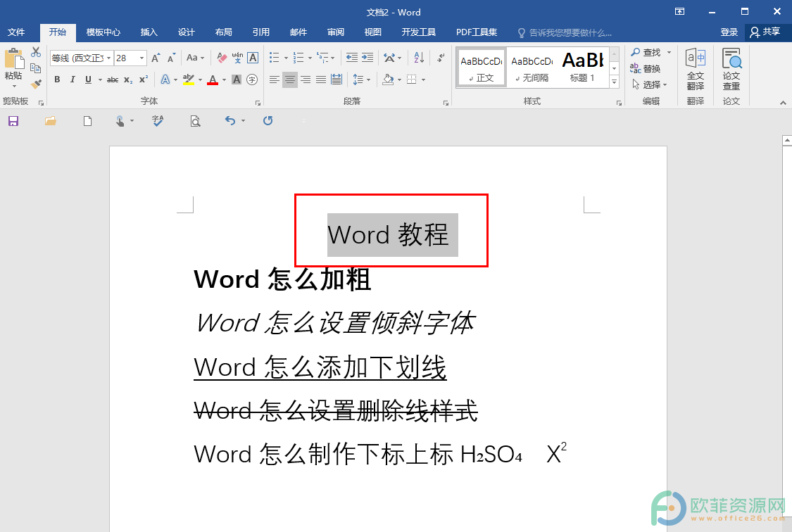This screenshot has width=792, height=532.
Task: Clear all formatting eraser icon
Action: point(222,58)
